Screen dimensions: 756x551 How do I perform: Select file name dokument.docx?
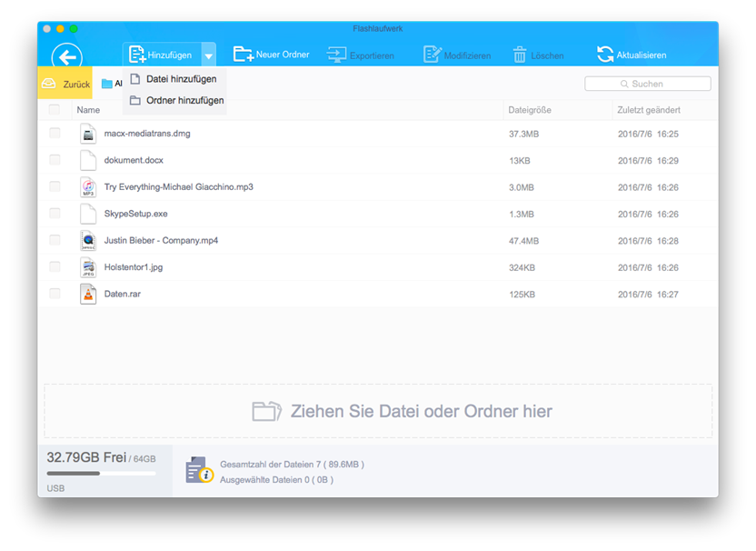pyautogui.click(x=134, y=160)
